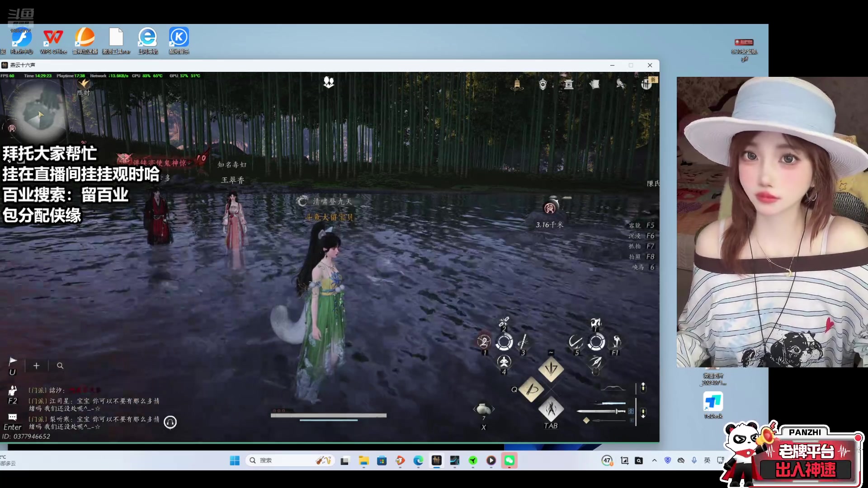Activate the F1 skill icon

click(616, 342)
